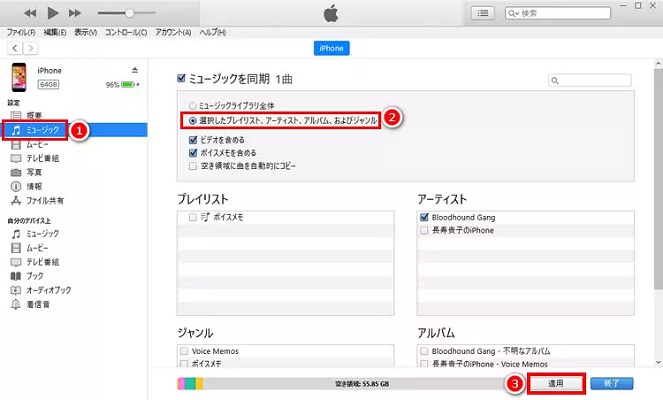Screen dimensions: 663x400
Task: Check Bloodhound Gang - 不明なアルバム checkbox
Action: 424,351
